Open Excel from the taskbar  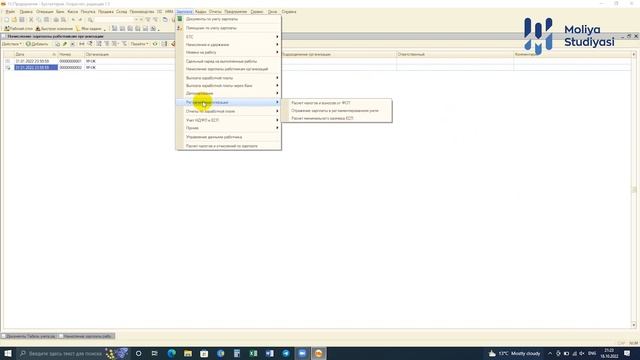pyautogui.click(x=253, y=353)
